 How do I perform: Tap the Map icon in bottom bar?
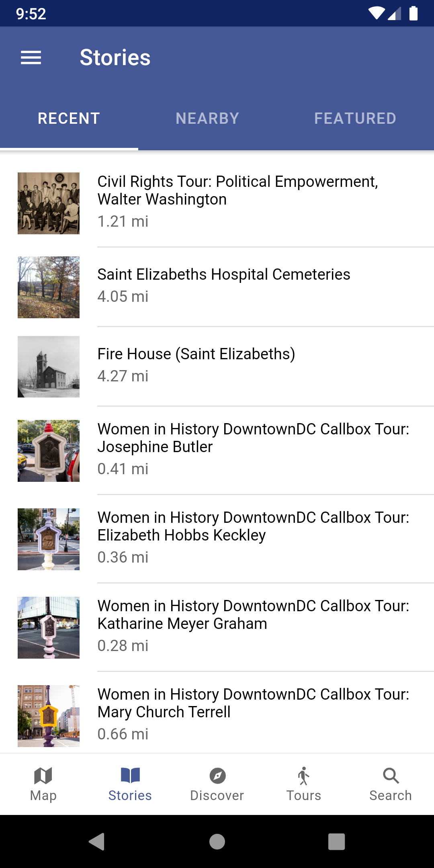click(x=43, y=776)
